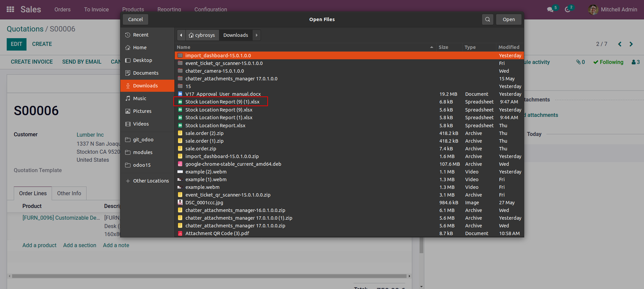Screen dimensions: 644x289
Task: Open git_odoo bookmark folder
Action: pyautogui.click(x=147, y=140)
